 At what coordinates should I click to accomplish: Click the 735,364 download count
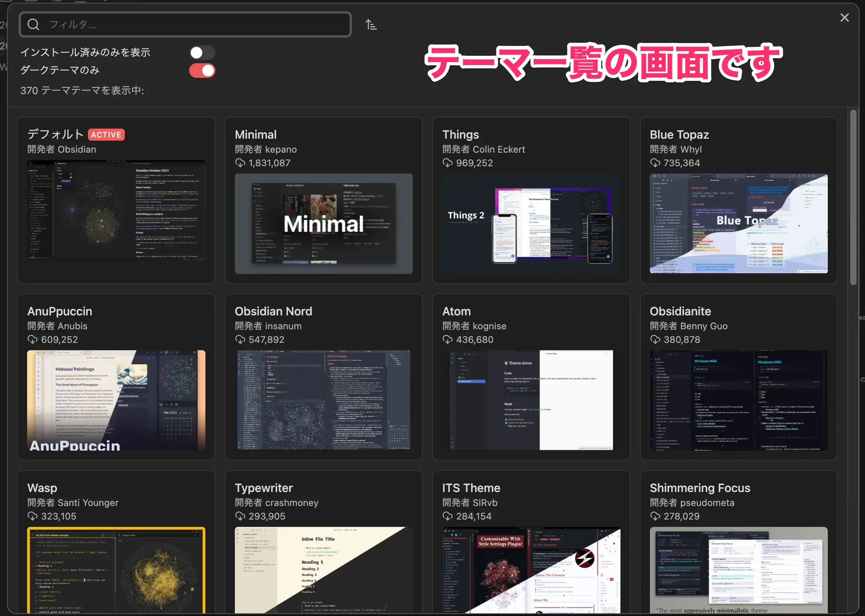coord(682,163)
